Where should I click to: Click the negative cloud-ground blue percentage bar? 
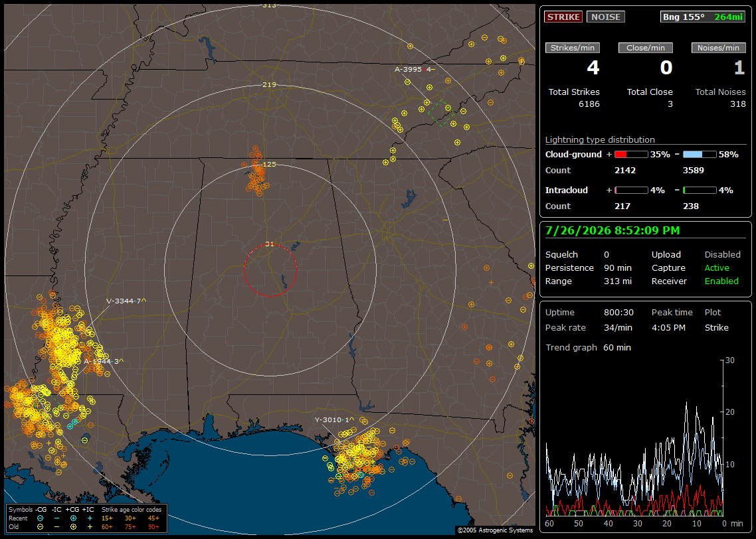coord(700,155)
